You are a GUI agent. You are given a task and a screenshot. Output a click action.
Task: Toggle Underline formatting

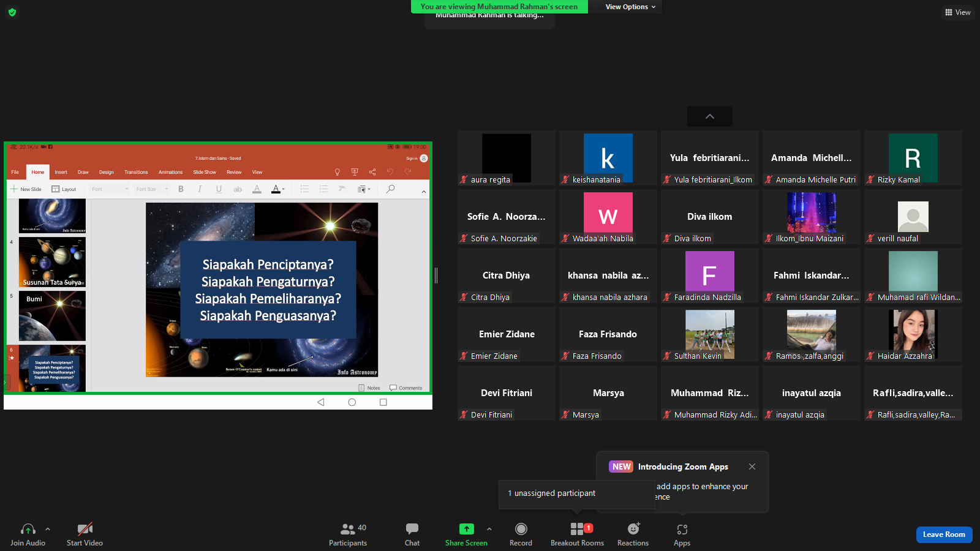219,189
